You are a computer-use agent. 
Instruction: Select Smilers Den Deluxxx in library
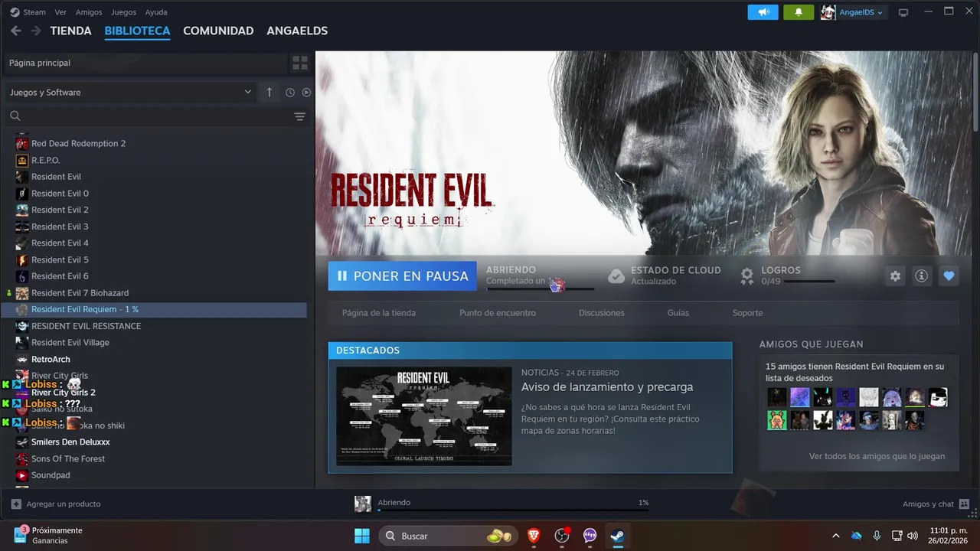point(70,442)
